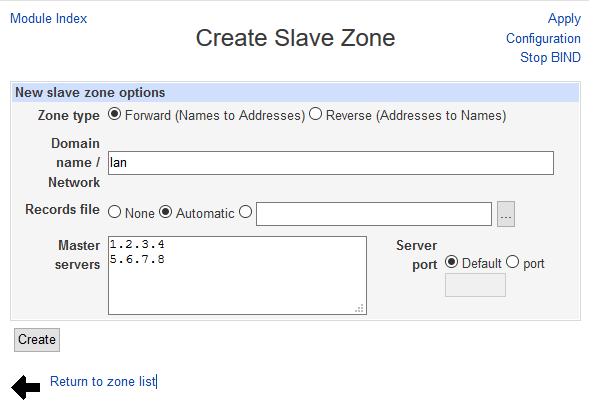
Task: Click into the Records file path field
Action: click(374, 214)
